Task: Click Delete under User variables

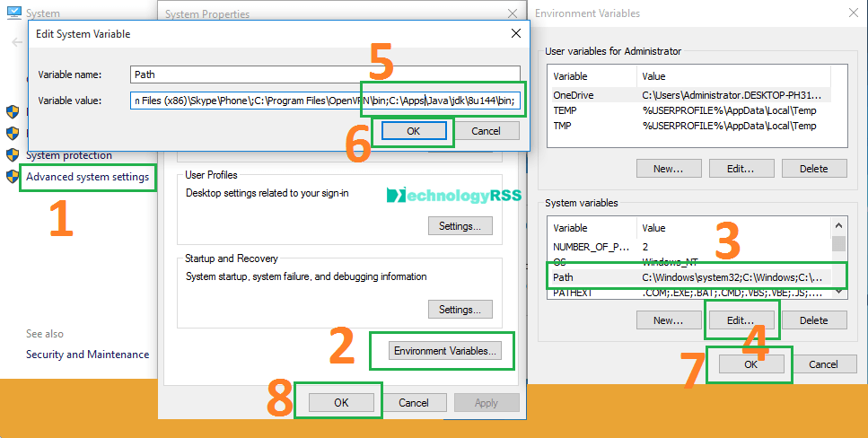Action: point(813,168)
